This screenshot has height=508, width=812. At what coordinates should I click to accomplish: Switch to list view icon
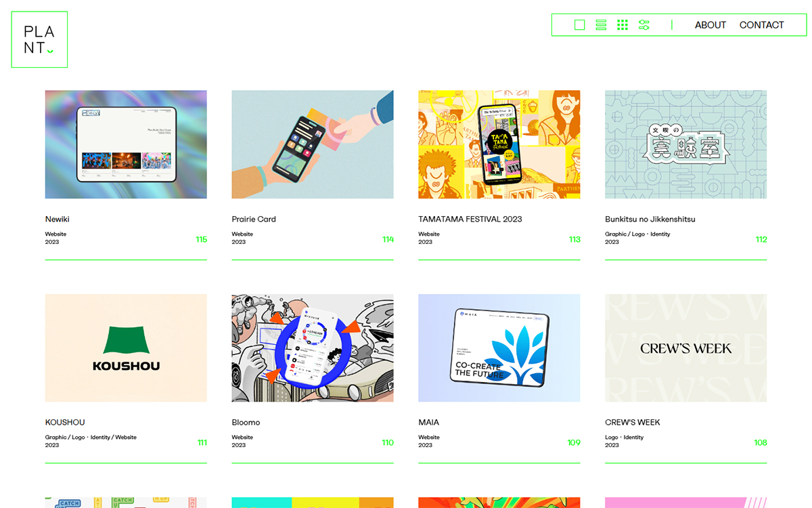(x=601, y=25)
